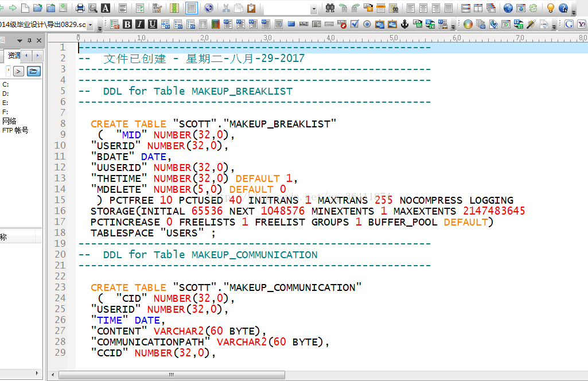Click the yellow light bulb tip icon

(551, 8)
